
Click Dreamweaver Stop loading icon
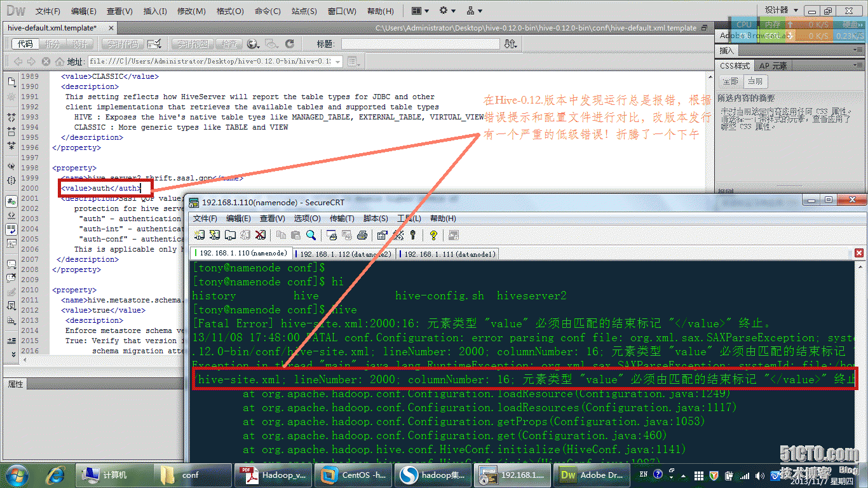(x=46, y=62)
